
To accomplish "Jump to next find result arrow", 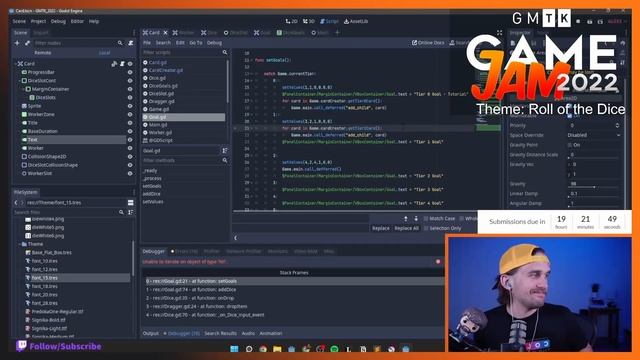I will click(x=416, y=218).
